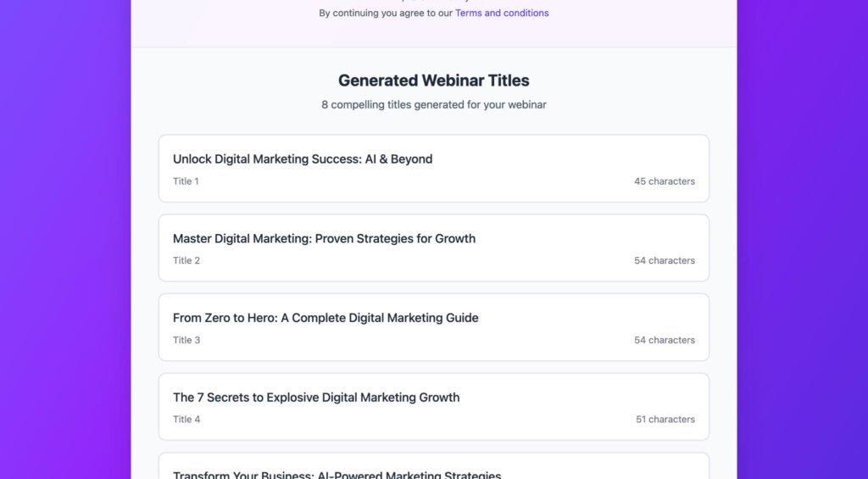Click the 'Title 4' label
Screen dimensions: 868x479
pyautogui.click(x=186, y=420)
